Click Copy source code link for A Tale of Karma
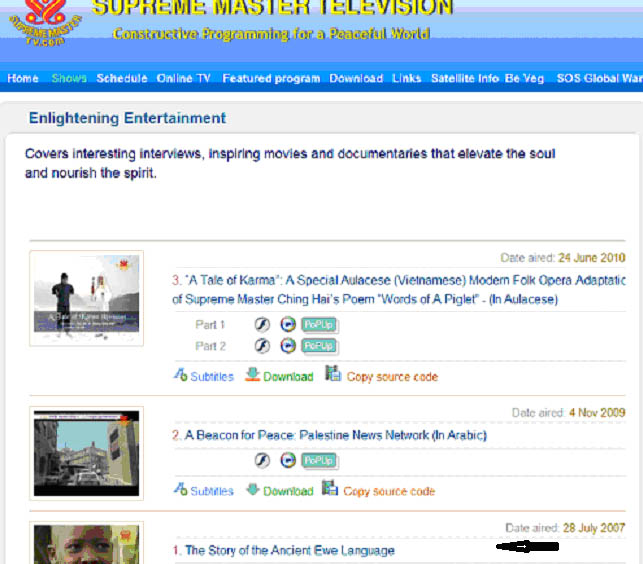This screenshot has width=643, height=564. [x=392, y=377]
